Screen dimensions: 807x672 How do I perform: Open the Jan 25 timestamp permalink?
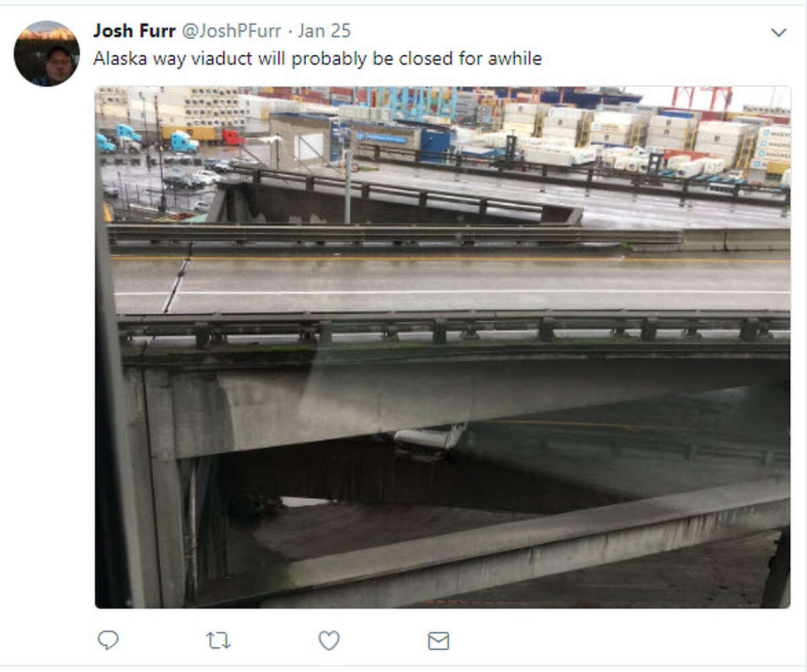tap(324, 31)
